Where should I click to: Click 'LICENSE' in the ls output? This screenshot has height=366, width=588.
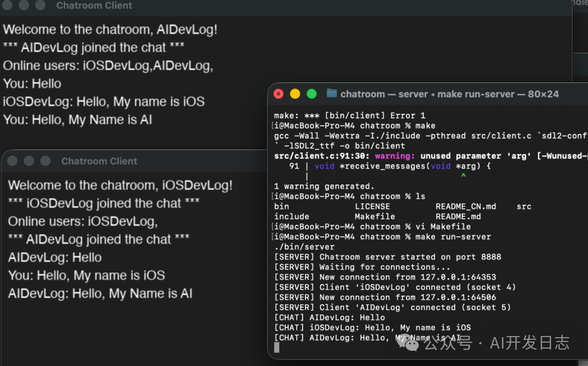point(372,206)
